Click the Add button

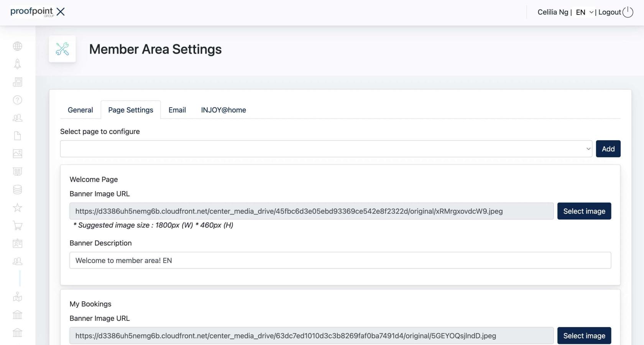click(608, 149)
